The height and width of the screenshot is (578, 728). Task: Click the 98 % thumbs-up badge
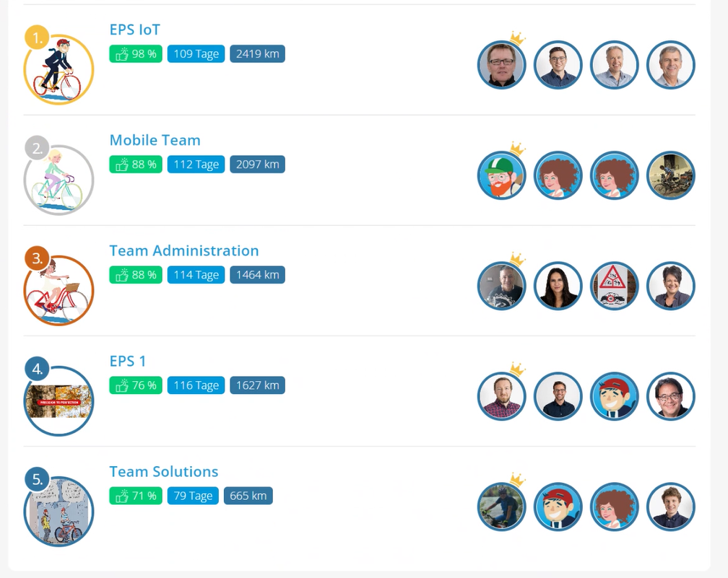click(x=136, y=54)
